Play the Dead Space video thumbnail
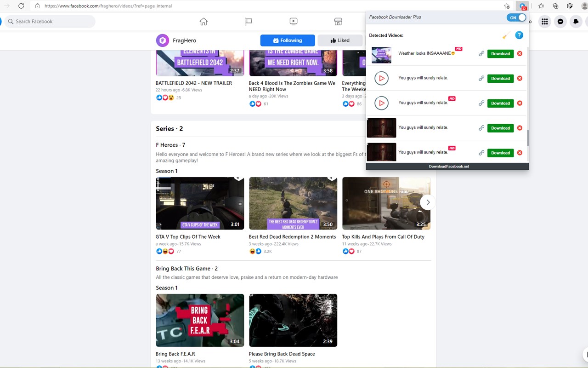Image resolution: width=588 pixels, height=368 pixels. pos(293,320)
